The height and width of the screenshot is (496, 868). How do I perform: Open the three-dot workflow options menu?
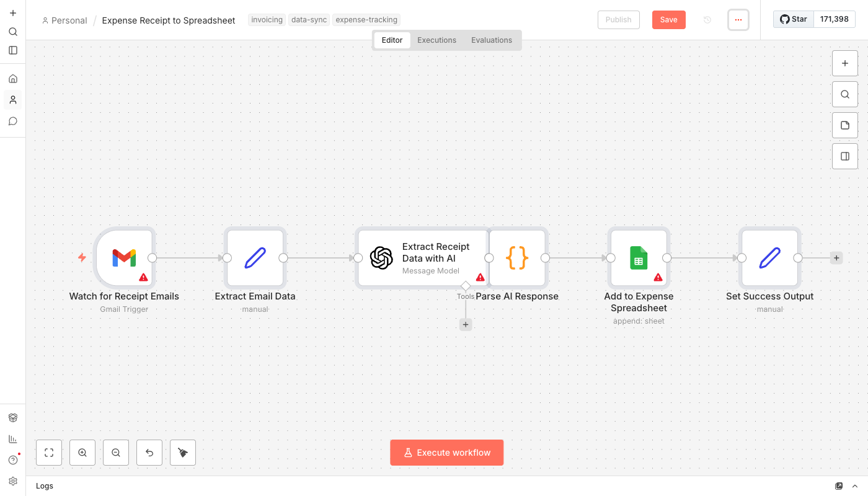click(738, 20)
